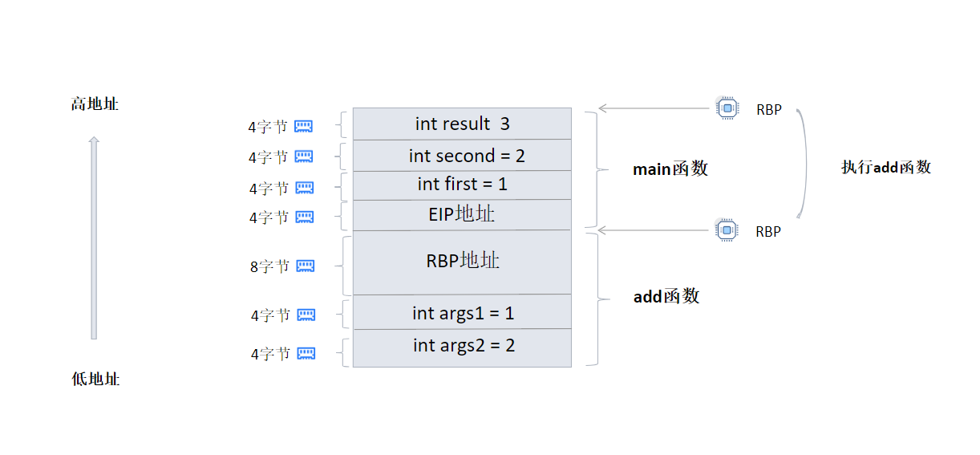Select the 'int args2 = 2' cell
This screenshot has height=455, width=980.
(x=462, y=347)
